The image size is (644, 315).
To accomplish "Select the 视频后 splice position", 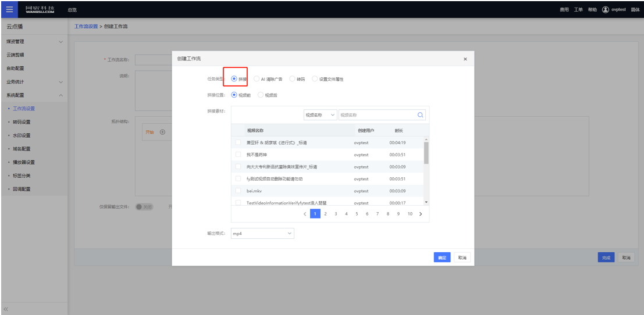I will click(261, 95).
